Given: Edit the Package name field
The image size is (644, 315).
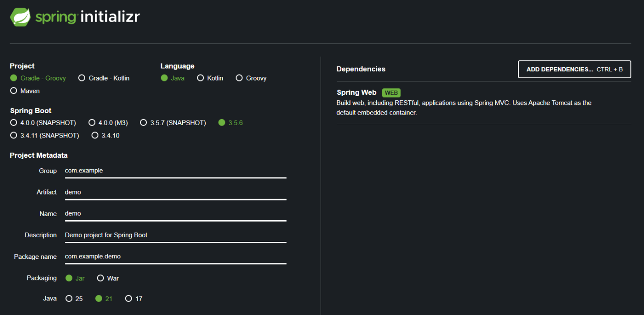Looking at the screenshot, I should click(x=176, y=257).
